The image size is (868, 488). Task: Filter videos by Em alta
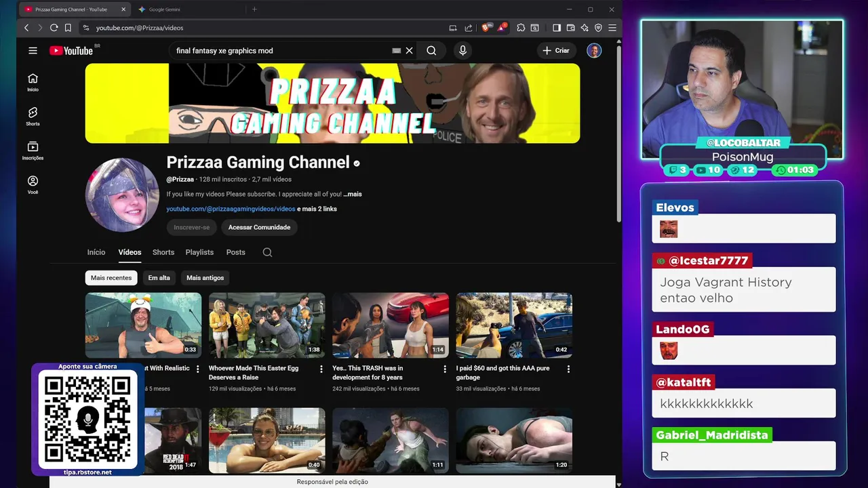tap(159, 278)
